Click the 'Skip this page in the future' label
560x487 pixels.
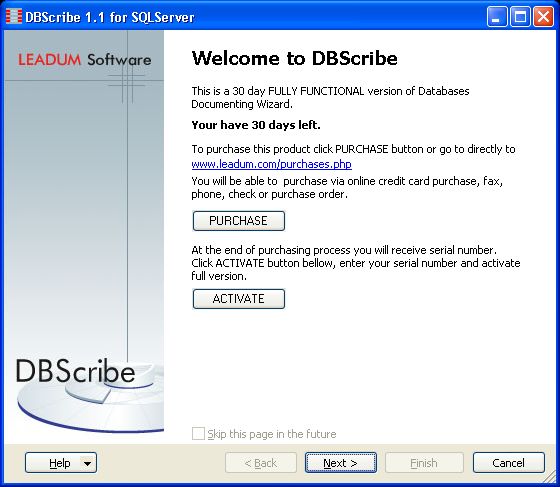[x=272, y=434]
